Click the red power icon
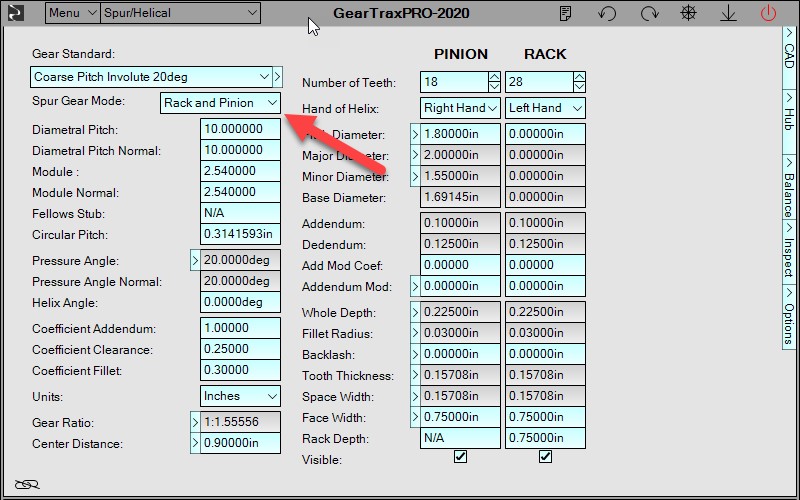Screen dimensions: 800x500 tap(768, 13)
